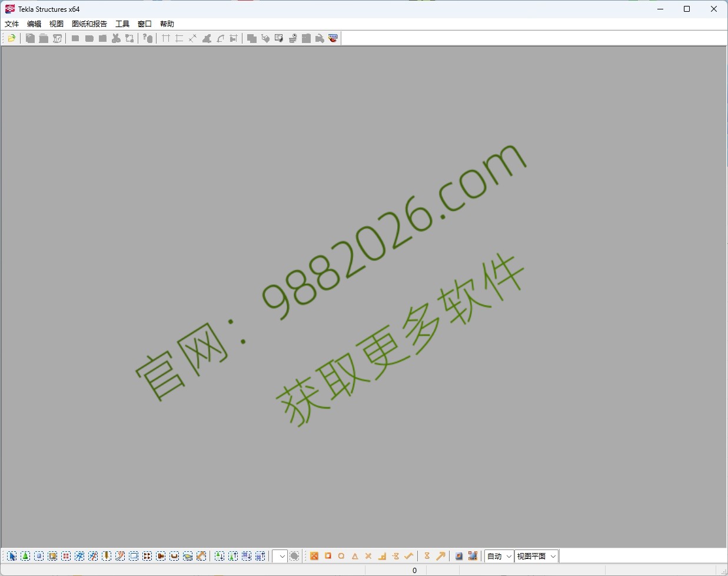Click Snap to nearest points checkmark icon

click(x=409, y=556)
